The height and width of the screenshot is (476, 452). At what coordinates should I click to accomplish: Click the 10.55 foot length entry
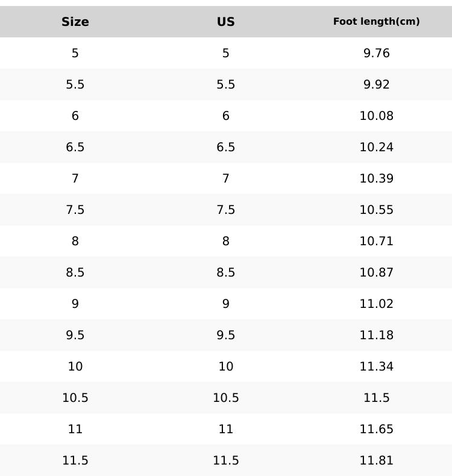377,210
